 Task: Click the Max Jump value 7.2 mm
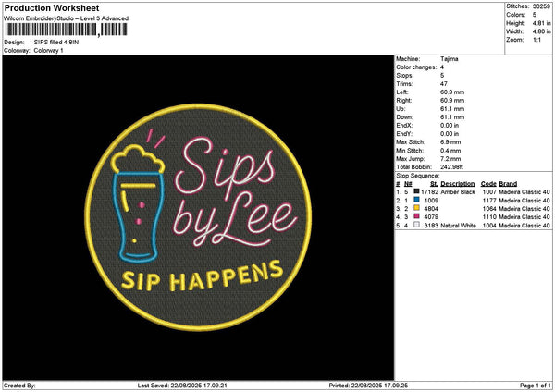coord(450,159)
